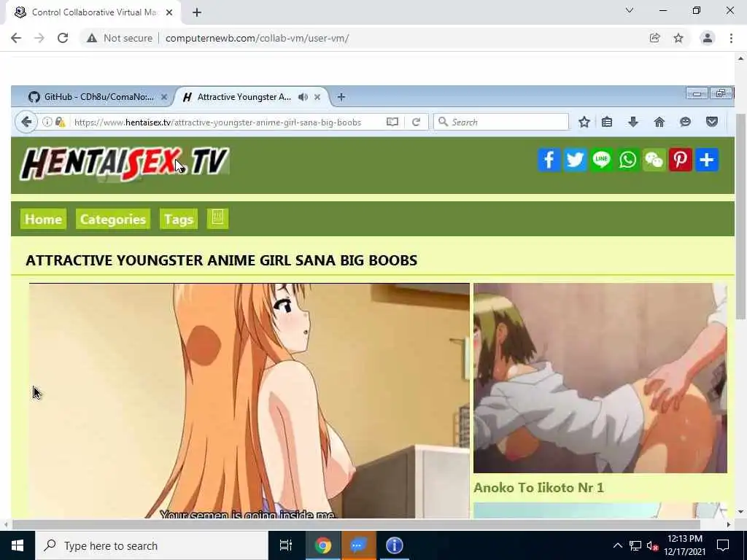Open the chat bubble icon in VM toolbar
Viewport: 747px width, 560px height.
(686, 122)
